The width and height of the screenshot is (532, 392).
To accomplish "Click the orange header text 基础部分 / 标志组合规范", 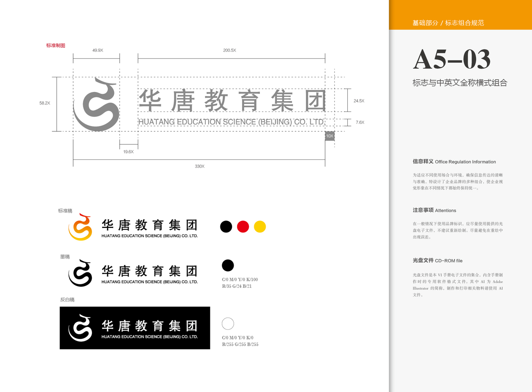I will [448, 23].
